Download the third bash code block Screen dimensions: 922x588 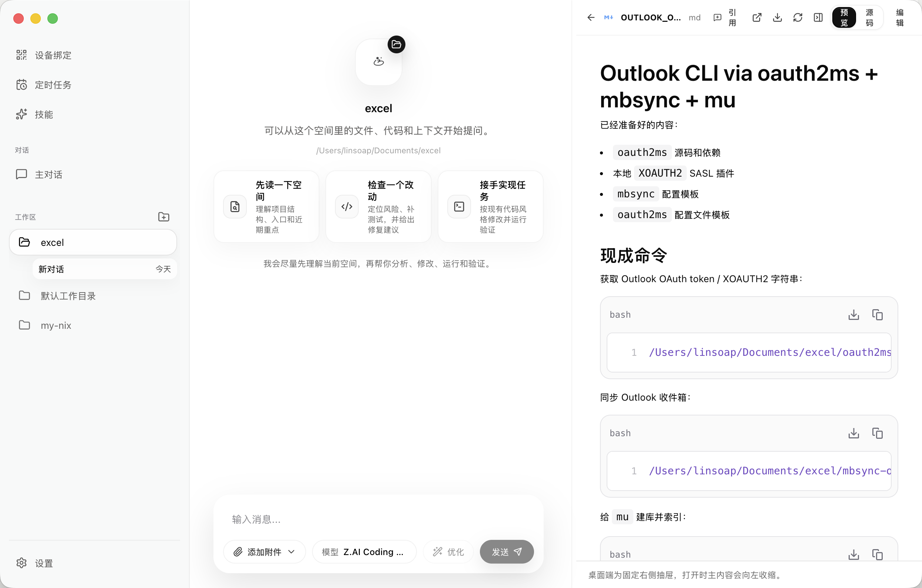point(854,554)
